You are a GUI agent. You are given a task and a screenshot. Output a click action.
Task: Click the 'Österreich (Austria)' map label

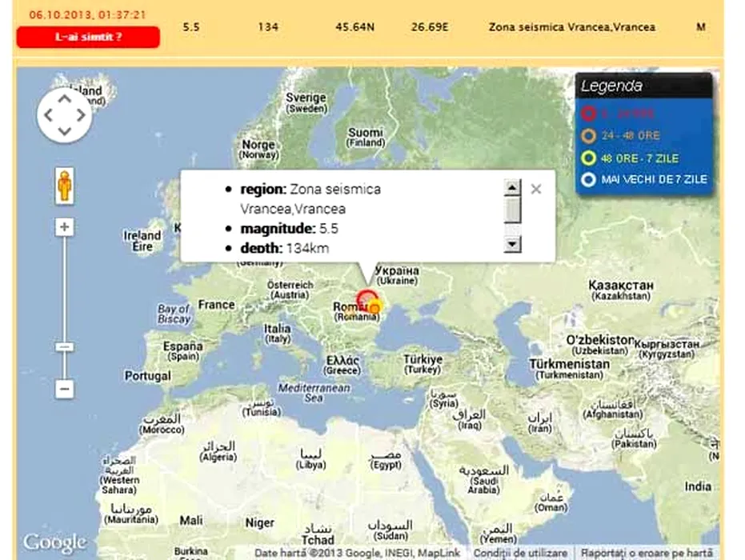coord(290,290)
